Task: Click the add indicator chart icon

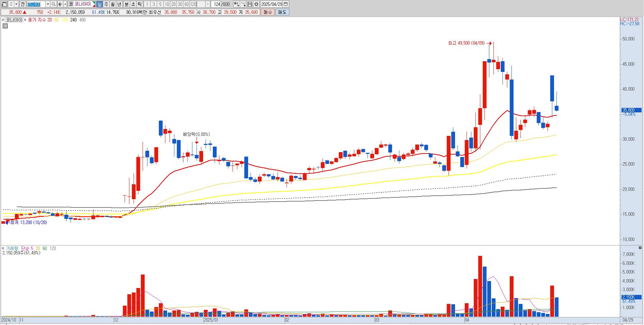Action: pos(236,4)
